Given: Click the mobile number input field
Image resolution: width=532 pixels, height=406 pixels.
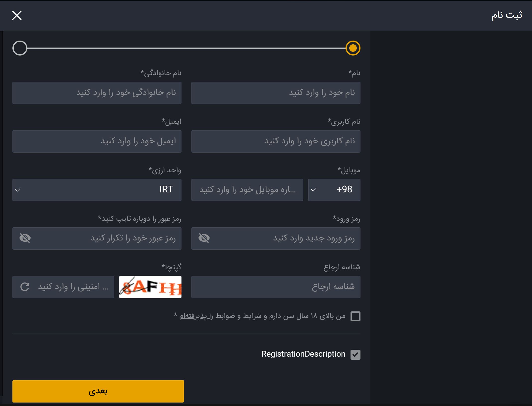Looking at the screenshot, I should (247, 190).
